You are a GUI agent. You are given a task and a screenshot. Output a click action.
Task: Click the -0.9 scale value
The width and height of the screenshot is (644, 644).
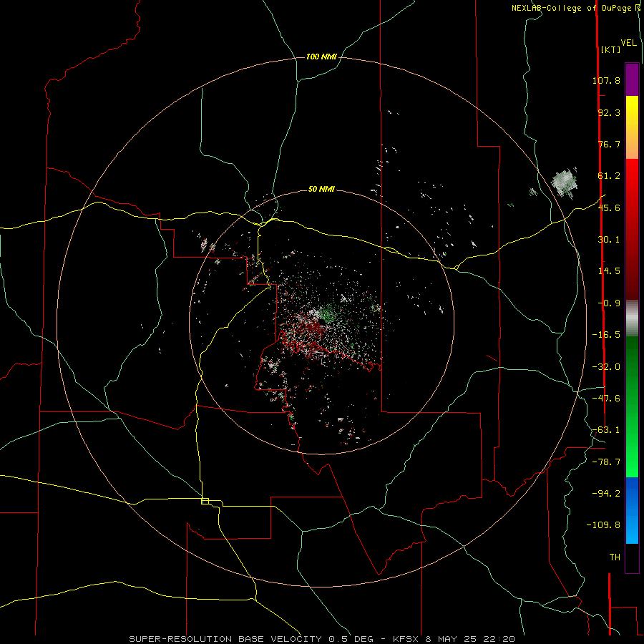click(609, 303)
